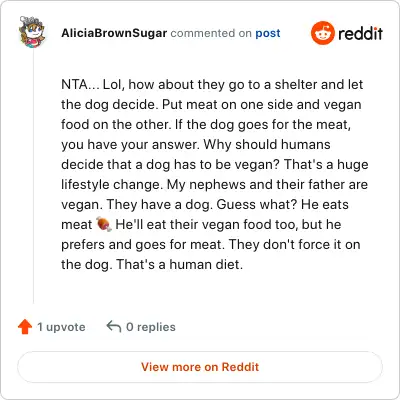Click AliciaBrownSugar's avatar image

(x=32, y=32)
